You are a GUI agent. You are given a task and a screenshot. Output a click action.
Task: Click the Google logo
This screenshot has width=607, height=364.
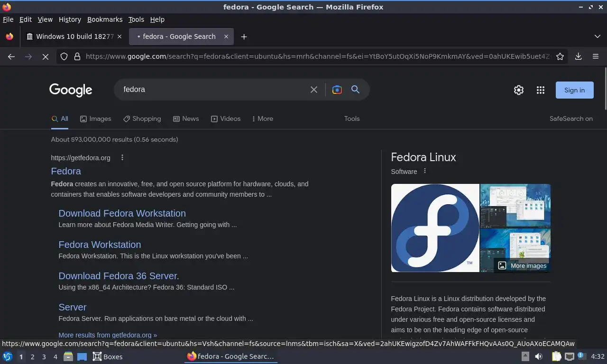71,90
